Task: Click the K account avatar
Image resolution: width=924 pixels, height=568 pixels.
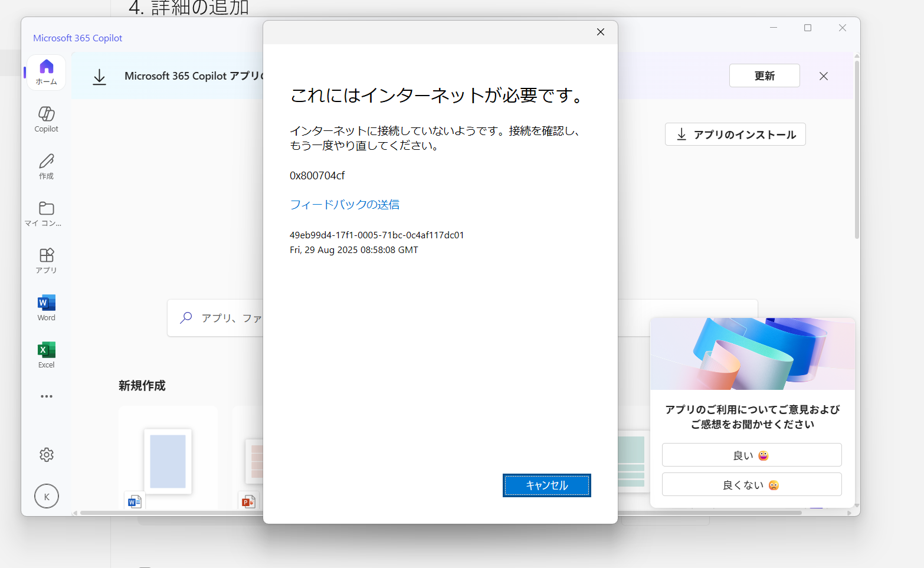Action: (x=46, y=496)
